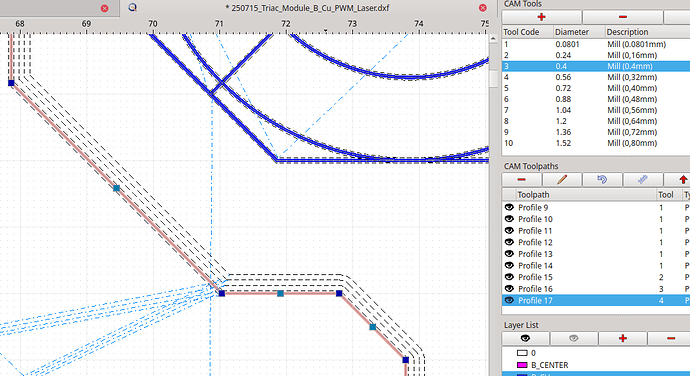Select tool 1 with diameter 0.0801
The image size is (690, 376).
pos(596,44)
